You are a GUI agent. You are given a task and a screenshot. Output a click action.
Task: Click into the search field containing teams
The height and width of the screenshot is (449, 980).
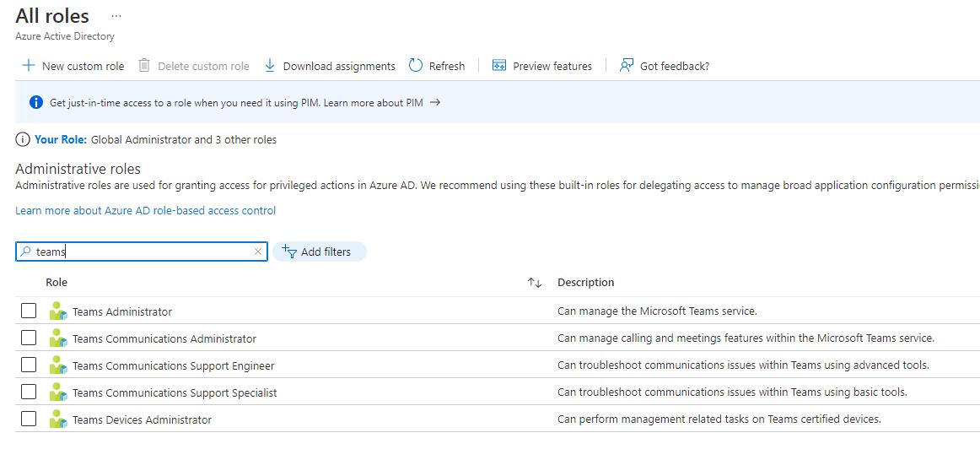tap(141, 252)
